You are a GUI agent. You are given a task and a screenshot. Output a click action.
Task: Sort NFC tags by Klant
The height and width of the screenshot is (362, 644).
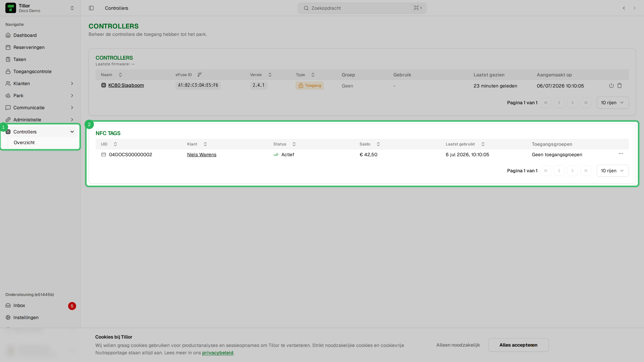[197, 144]
